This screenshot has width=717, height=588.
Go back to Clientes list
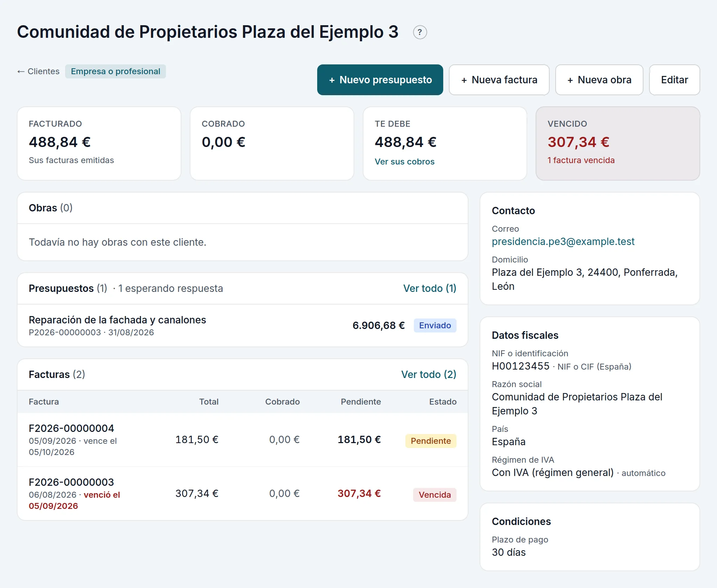tap(39, 71)
